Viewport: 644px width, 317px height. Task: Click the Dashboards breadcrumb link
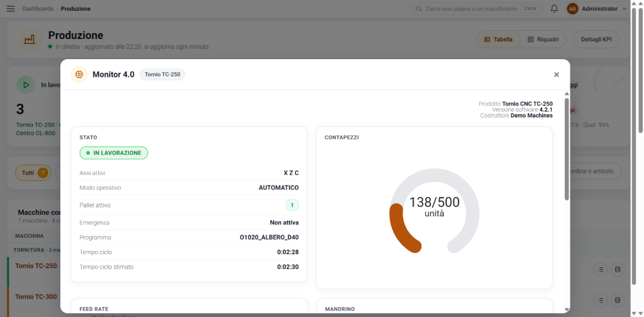[x=38, y=9]
